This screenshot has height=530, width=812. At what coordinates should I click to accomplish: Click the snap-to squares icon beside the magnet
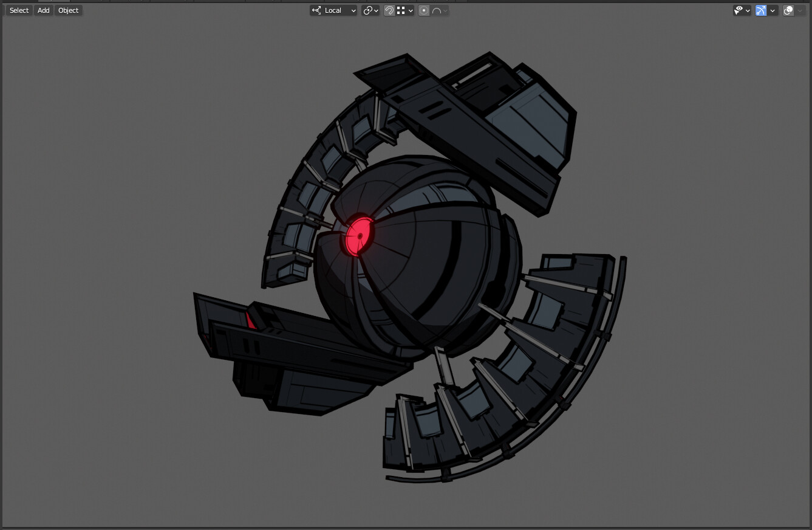pos(402,10)
